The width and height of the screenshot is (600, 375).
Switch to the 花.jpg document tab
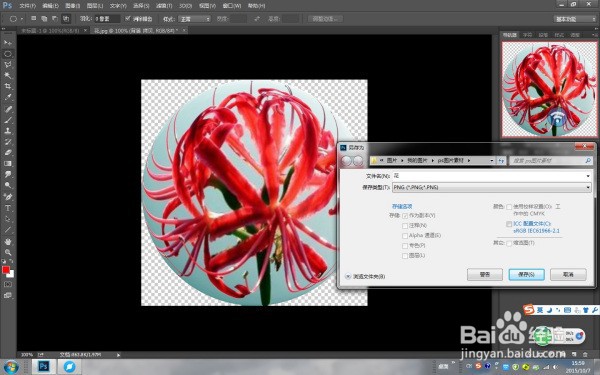137,30
